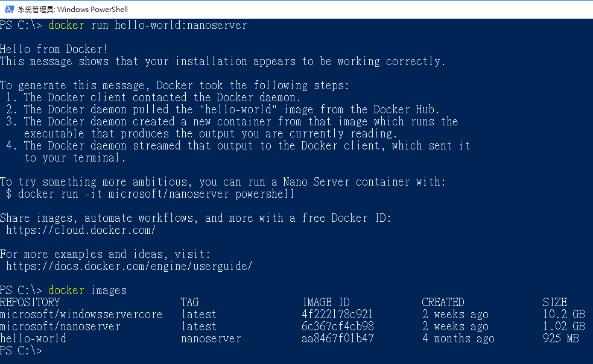
Task: Click microsoft/windowsservercore repository name
Action: click(x=81, y=315)
